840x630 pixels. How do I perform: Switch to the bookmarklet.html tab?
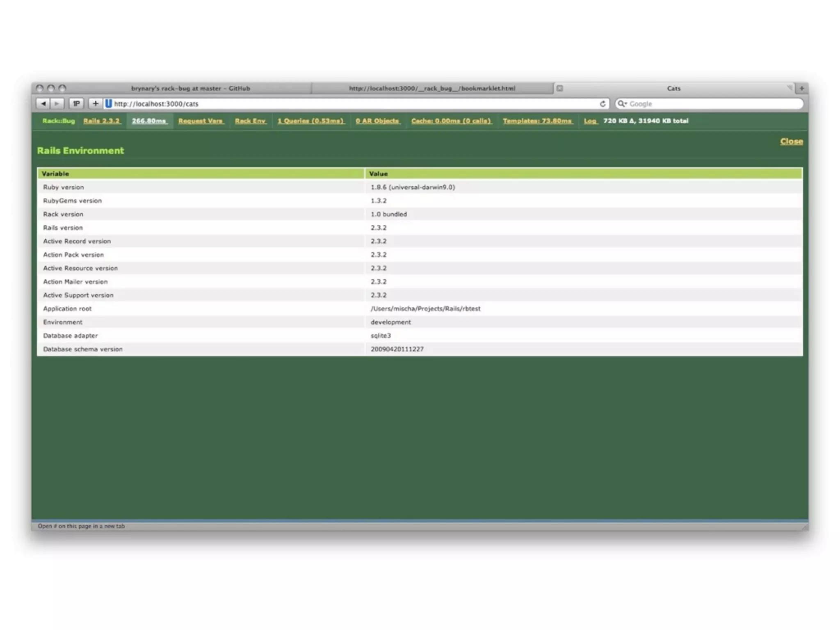432,88
